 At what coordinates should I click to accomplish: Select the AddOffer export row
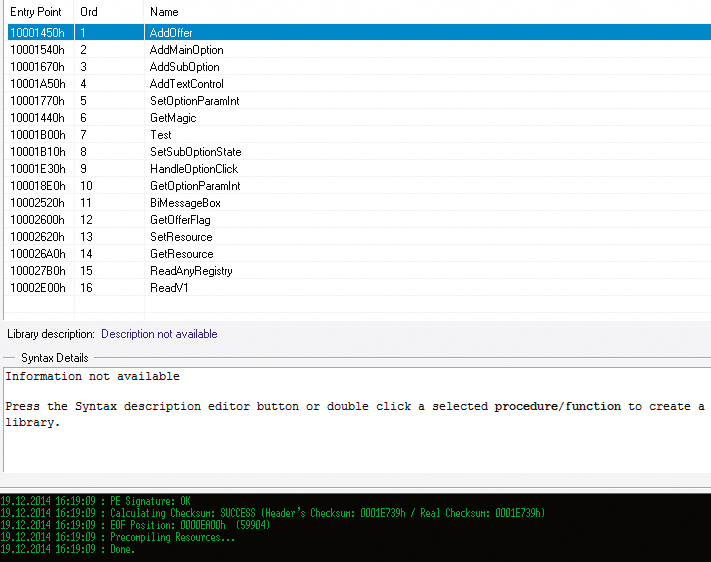171,33
